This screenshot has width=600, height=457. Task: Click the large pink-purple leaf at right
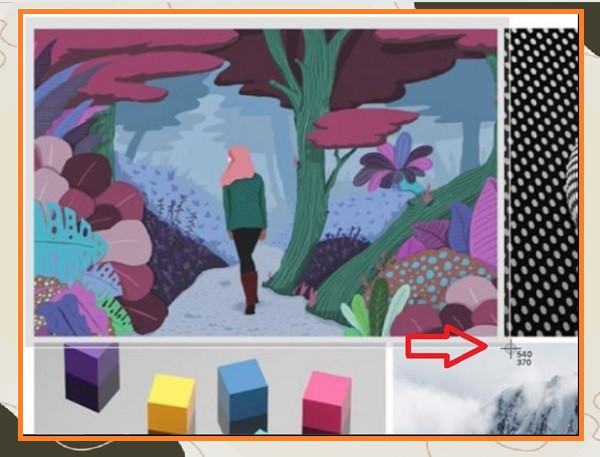[x=484, y=222]
